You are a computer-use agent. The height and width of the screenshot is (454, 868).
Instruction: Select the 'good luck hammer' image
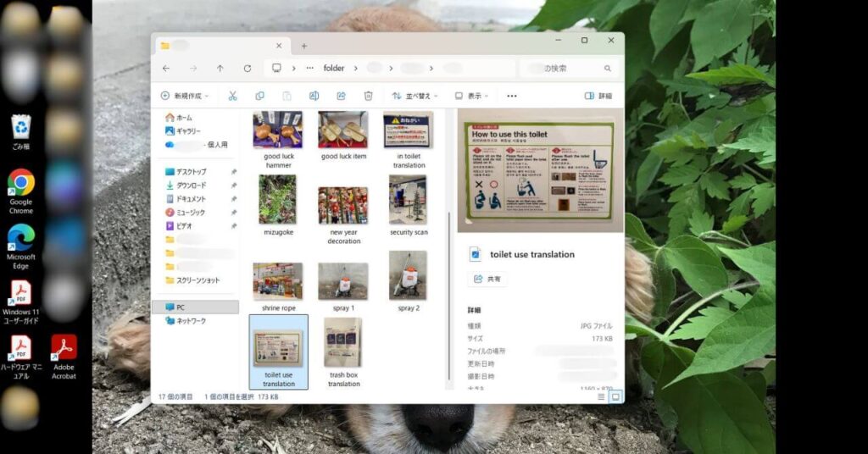278,140
